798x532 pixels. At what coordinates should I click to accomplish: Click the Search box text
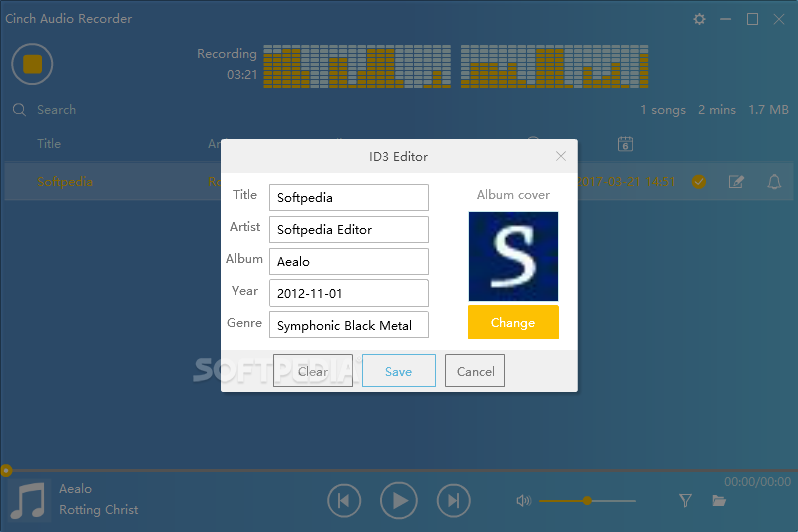click(x=56, y=110)
